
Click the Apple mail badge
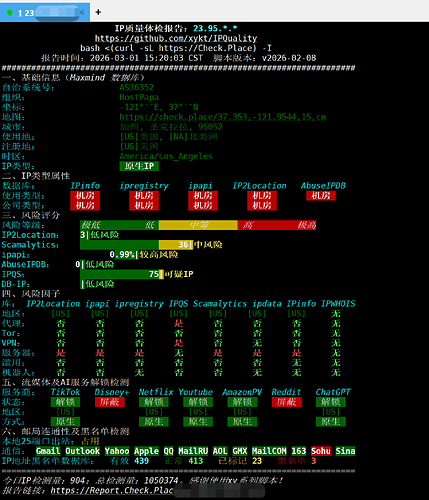tap(146, 451)
